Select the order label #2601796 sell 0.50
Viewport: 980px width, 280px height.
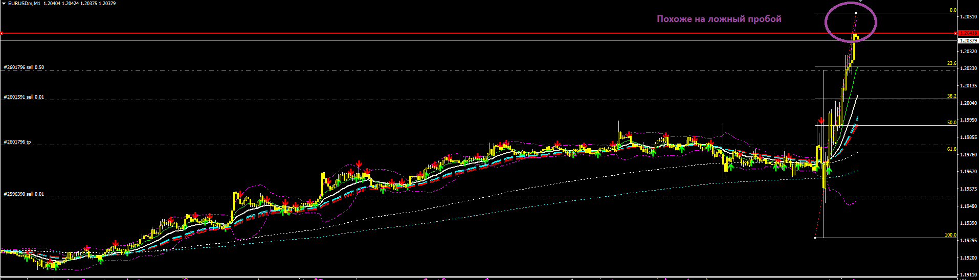point(24,67)
